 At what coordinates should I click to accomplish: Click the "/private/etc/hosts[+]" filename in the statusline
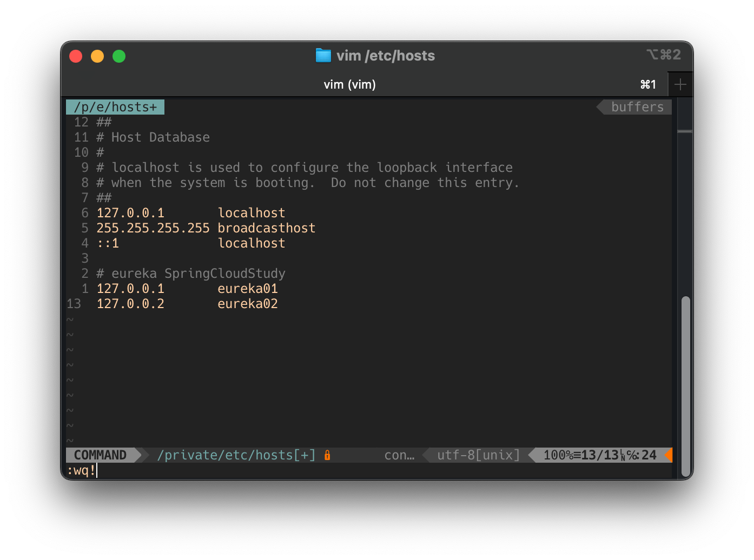(236, 455)
